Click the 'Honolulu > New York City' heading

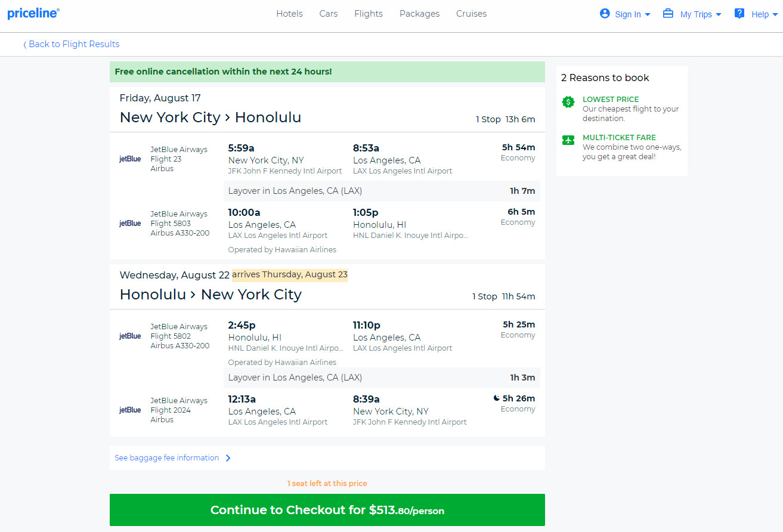[211, 294]
